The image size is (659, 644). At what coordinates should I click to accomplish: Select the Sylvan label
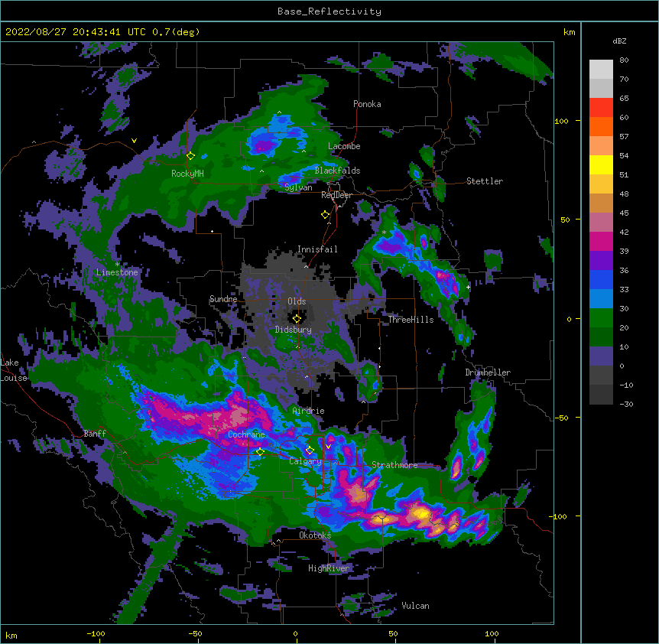[298, 187]
